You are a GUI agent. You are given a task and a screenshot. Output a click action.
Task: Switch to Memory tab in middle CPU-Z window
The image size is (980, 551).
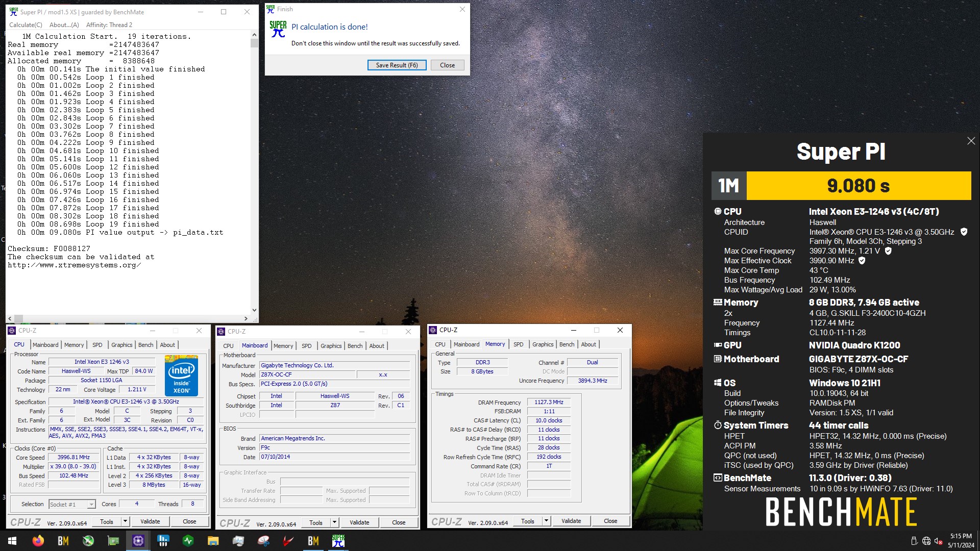[283, 346]
